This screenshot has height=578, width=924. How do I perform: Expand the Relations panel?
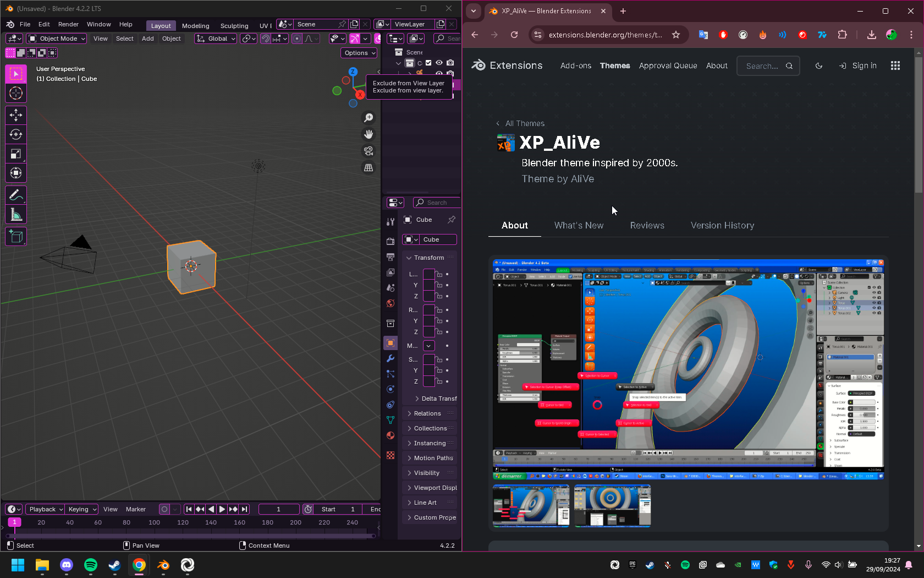tap(427, 413)
